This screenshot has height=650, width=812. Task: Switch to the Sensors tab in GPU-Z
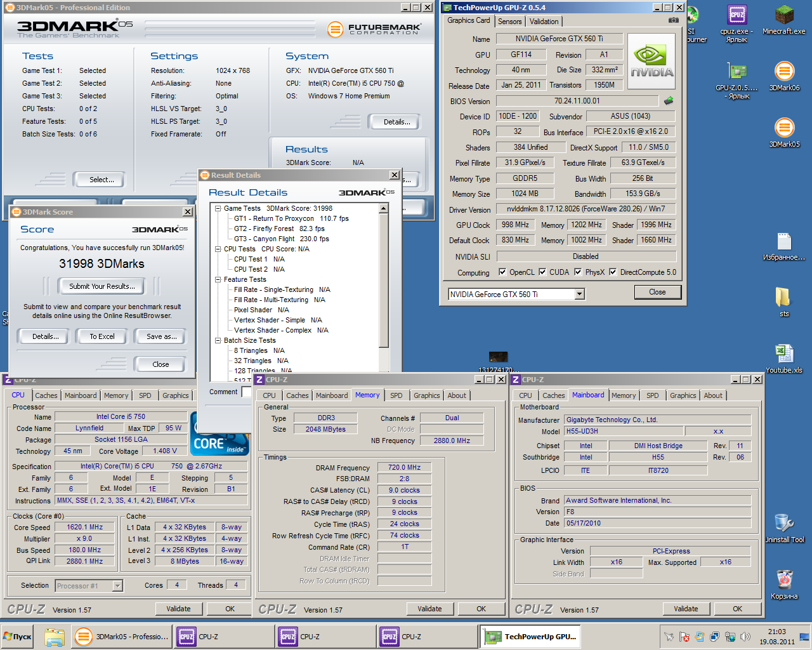[x=509, y=22]
